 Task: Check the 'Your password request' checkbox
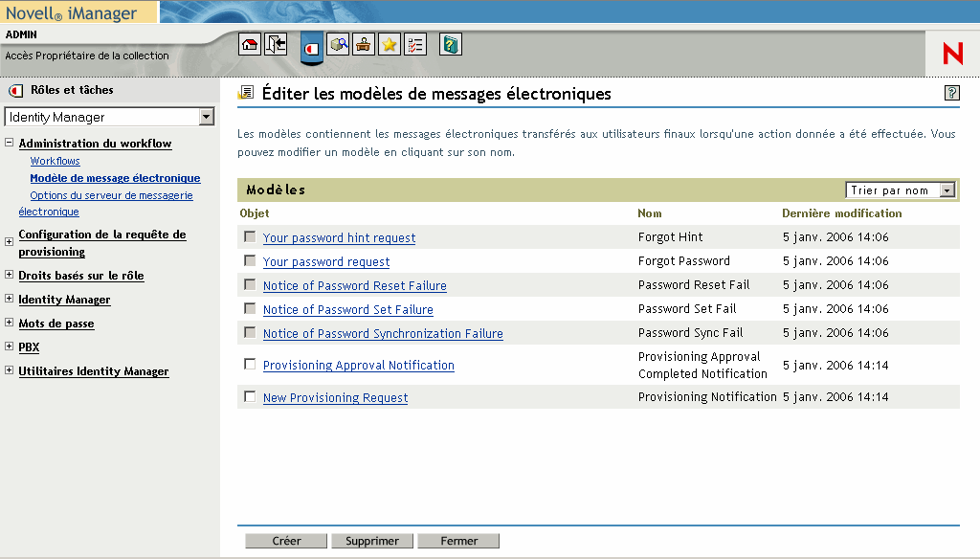(250, 260)
